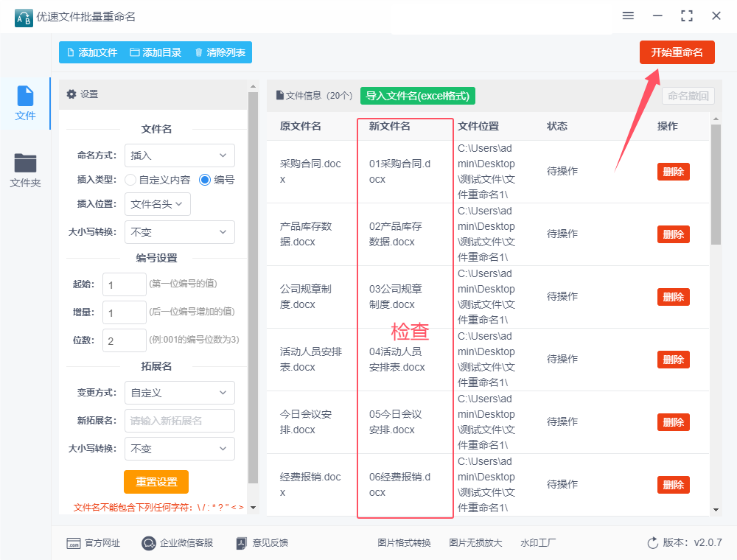Click the 位数 number input field

pyautogui.click(x=125, y=340)
